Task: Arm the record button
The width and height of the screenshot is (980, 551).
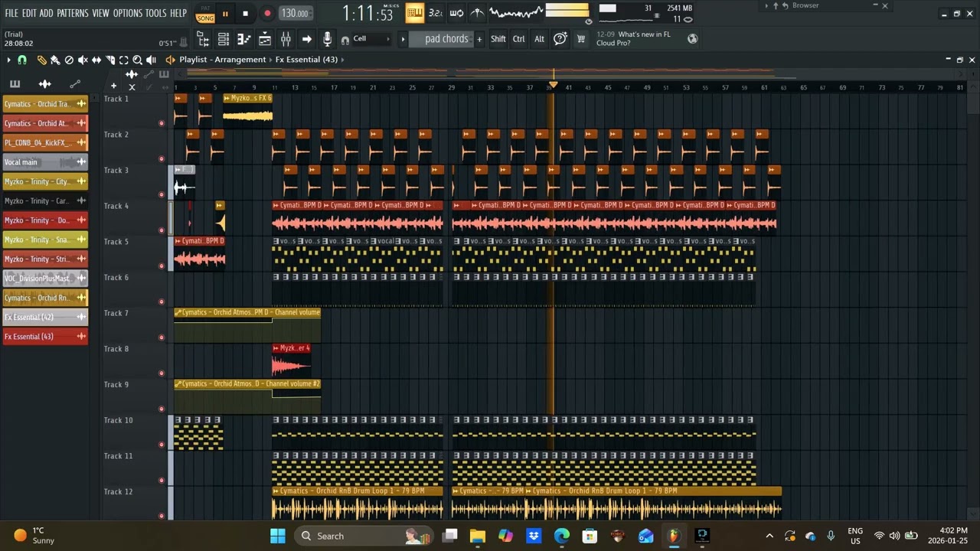Action: 267,13
